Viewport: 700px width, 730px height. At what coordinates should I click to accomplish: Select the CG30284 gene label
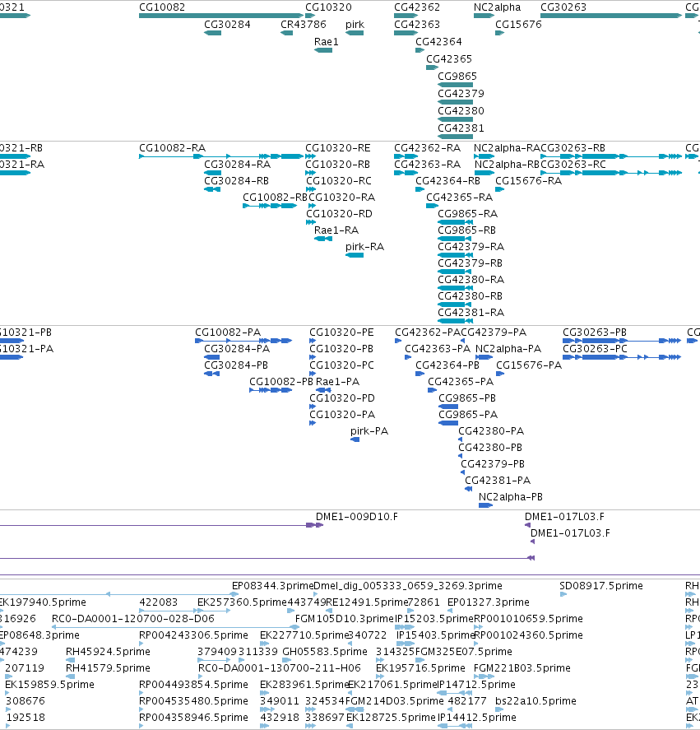click(227, 25)
